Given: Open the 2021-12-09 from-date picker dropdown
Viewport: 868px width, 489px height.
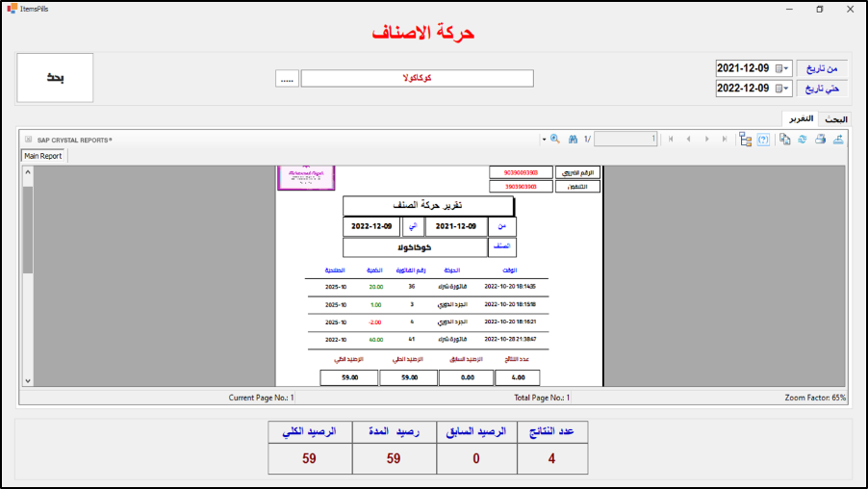Looking at the screenshot, I should point(786,68).
